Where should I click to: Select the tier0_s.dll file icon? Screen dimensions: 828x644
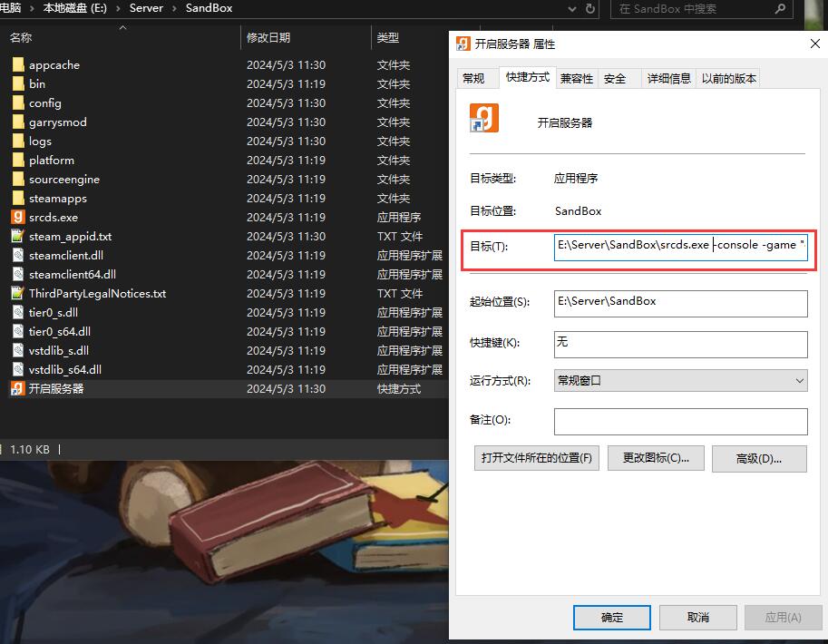[x=18, y=312]
